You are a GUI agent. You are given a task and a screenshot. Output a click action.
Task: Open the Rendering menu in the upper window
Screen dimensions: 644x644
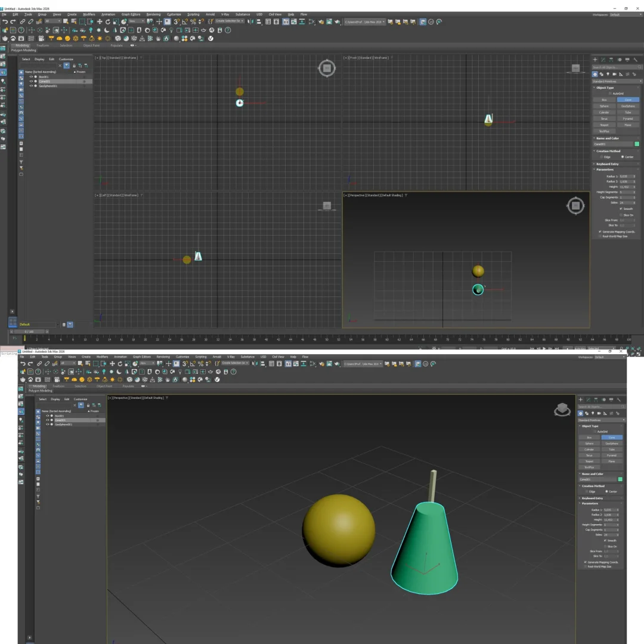[153, 14]
